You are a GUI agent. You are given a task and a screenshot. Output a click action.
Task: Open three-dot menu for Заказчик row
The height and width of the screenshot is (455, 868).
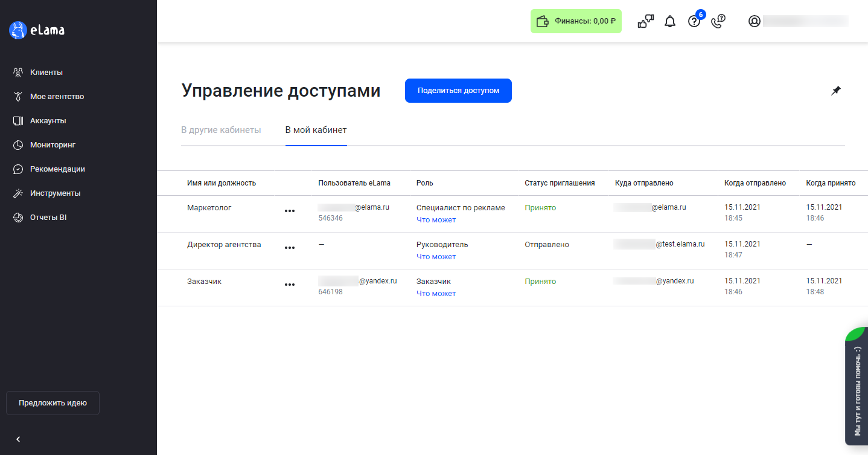pyautogui.click(x=290, y=285)
